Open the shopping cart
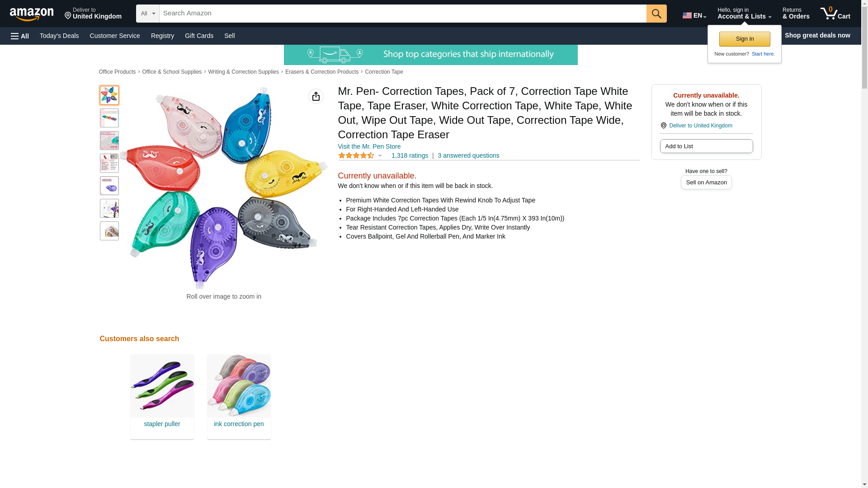This screenshot has width=868, height=488. 835,14
